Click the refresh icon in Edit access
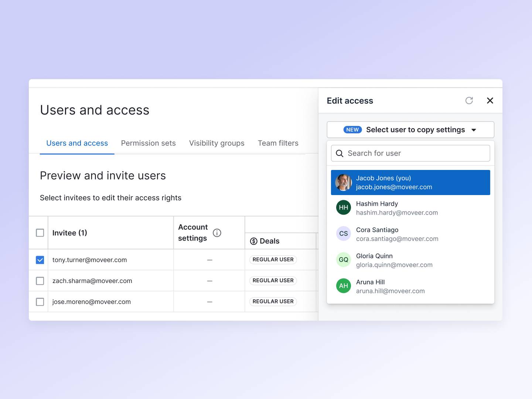The image size is (532, 399). (x=469, y=100)
